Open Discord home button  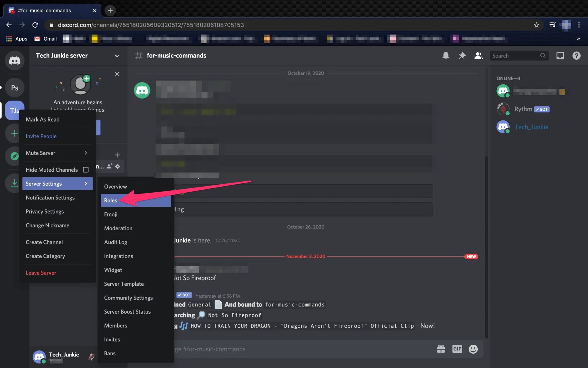click(x=15, y=60)
